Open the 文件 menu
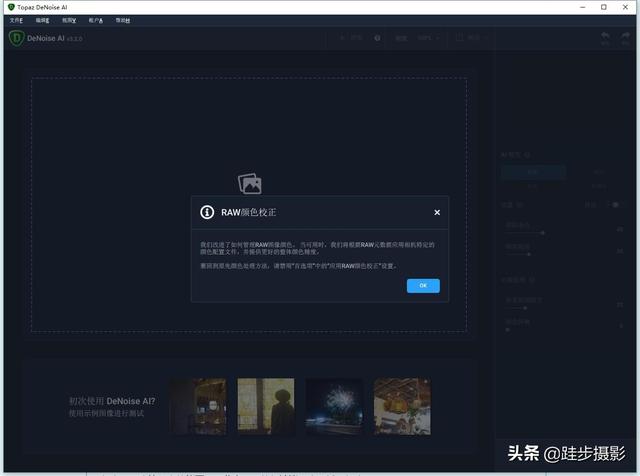 15,20
